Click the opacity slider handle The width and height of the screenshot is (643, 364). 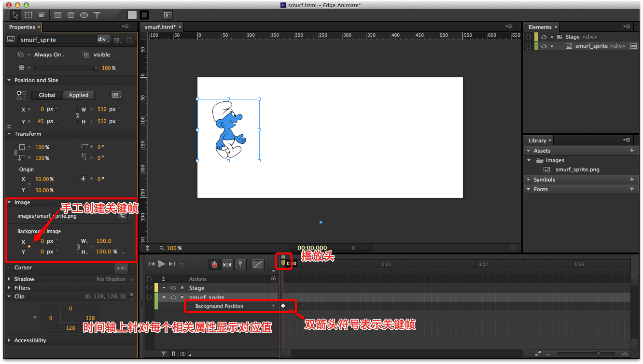(x=96, y=68)
